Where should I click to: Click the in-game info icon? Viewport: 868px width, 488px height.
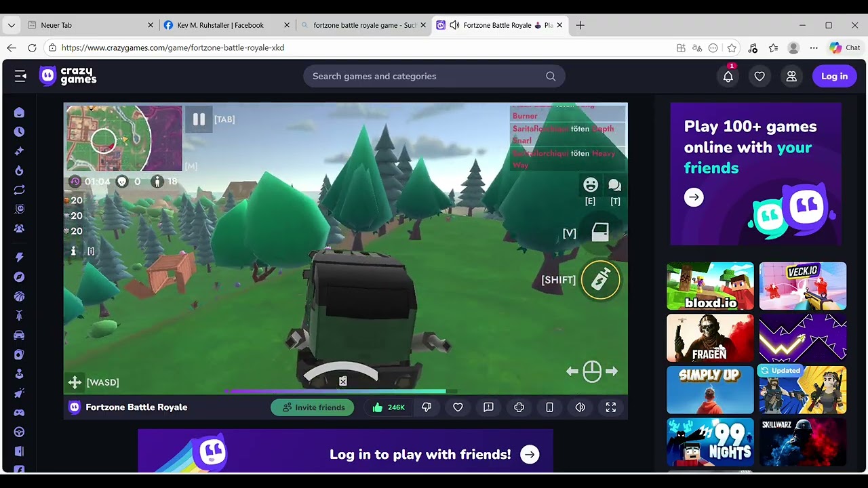[x=73, y=251]
